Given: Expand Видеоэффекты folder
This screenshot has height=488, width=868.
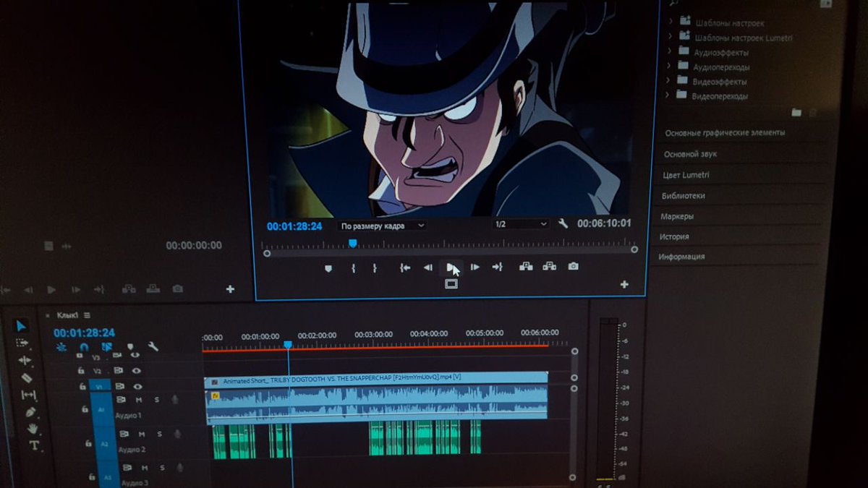Looking at the screenshot, I should (x=668, y=80).
